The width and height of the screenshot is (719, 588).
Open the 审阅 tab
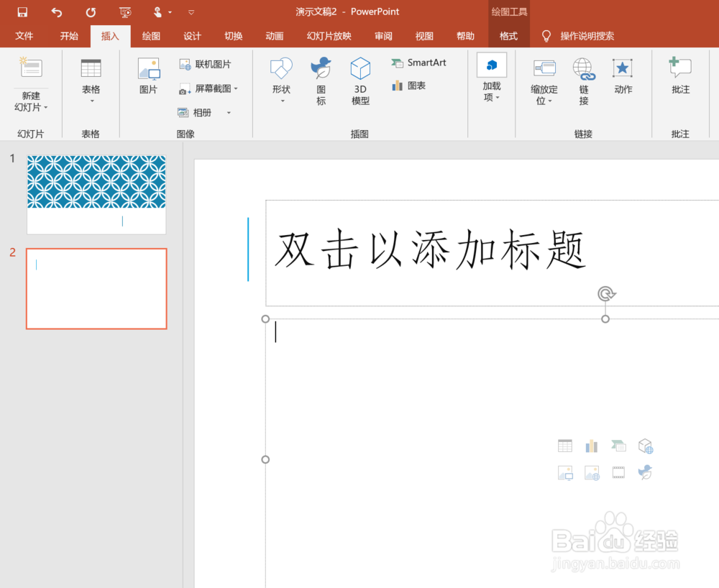click(x=383, y=36)
